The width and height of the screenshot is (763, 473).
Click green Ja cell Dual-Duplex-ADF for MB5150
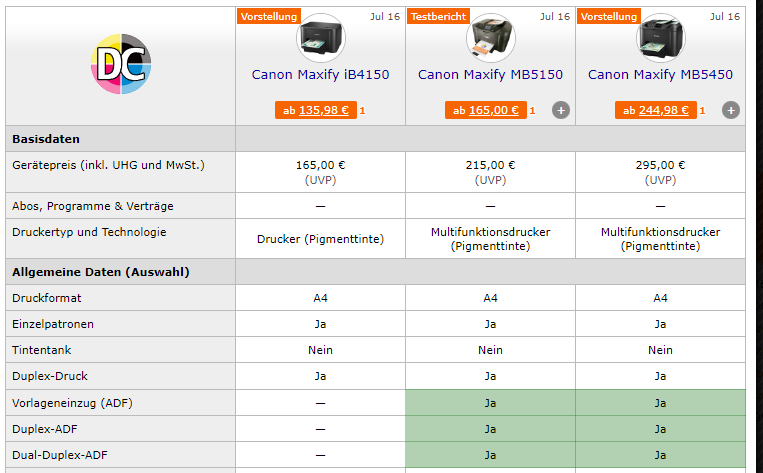pyautogui.click(x=490, y=455)
